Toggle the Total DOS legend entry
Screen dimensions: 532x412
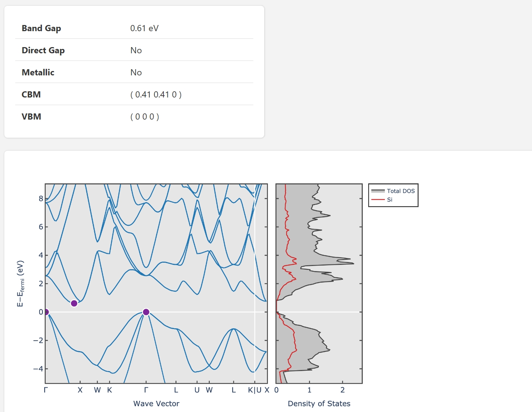coord(400,191)
